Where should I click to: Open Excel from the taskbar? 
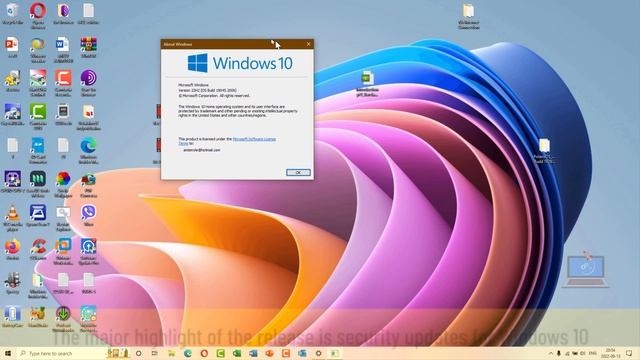tap(237, 353)
